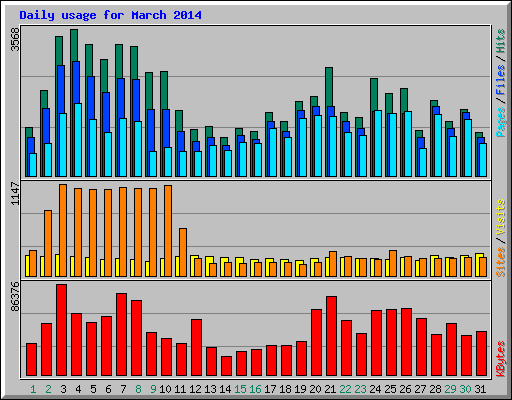Viewport: 512px width, 400px height.
Task: Click day label 2 on the axis
Action: (x=48, y=389)
